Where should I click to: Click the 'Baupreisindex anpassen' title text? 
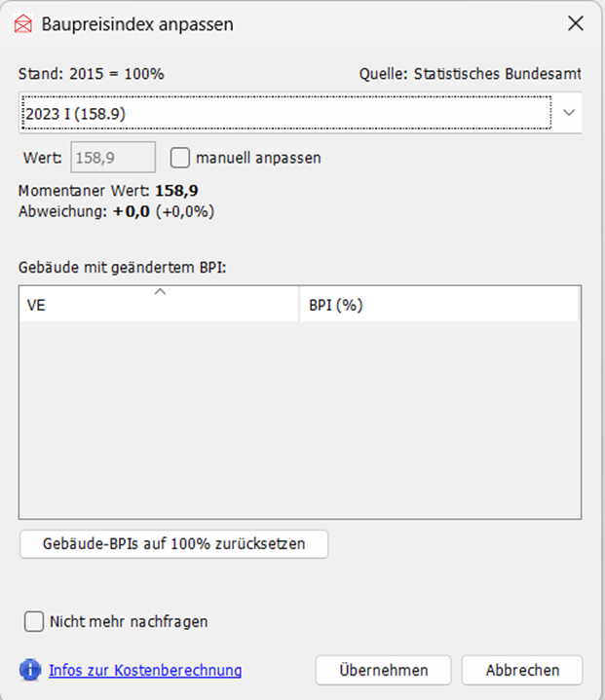click(137, 24)
